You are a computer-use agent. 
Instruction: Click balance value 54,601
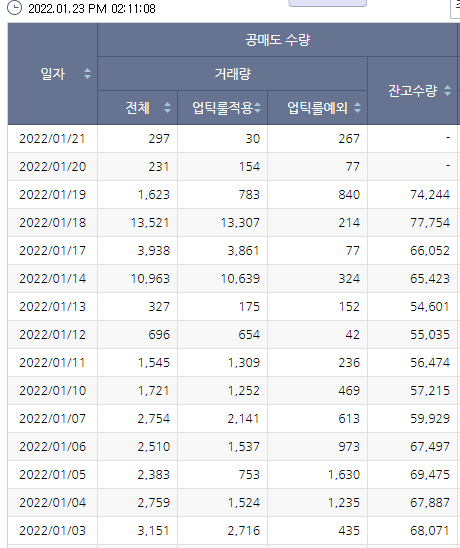[x=430, y=307]
